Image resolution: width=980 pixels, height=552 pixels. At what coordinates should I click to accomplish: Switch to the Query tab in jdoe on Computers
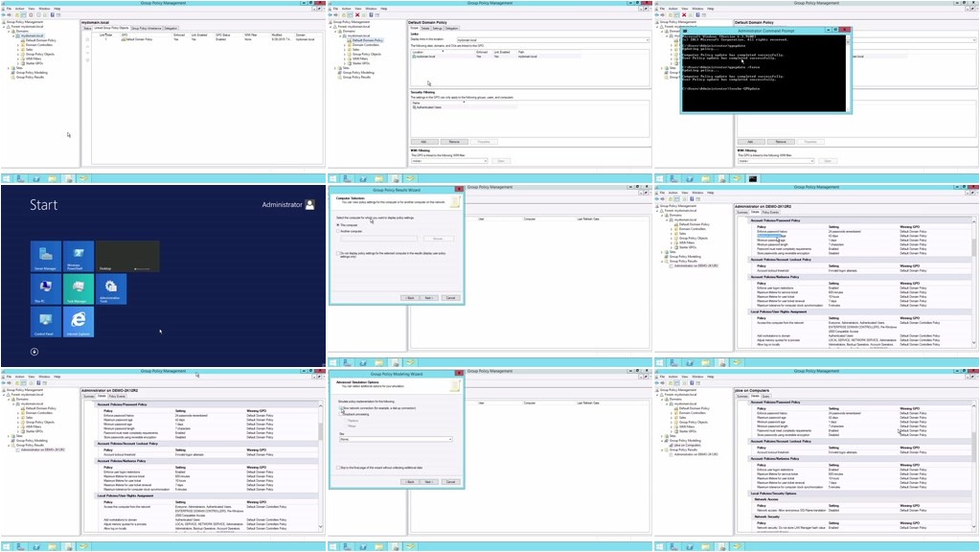[x=765, y=397]
